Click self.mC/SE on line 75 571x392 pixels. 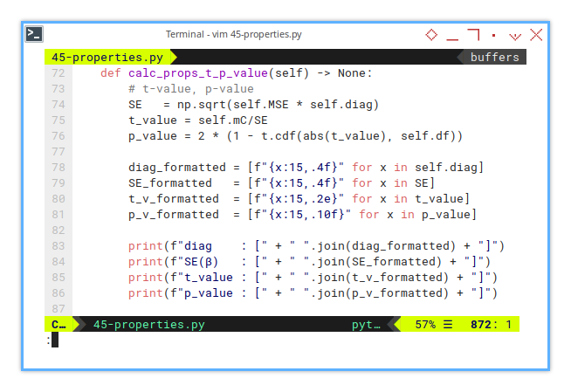coord(233,120)
